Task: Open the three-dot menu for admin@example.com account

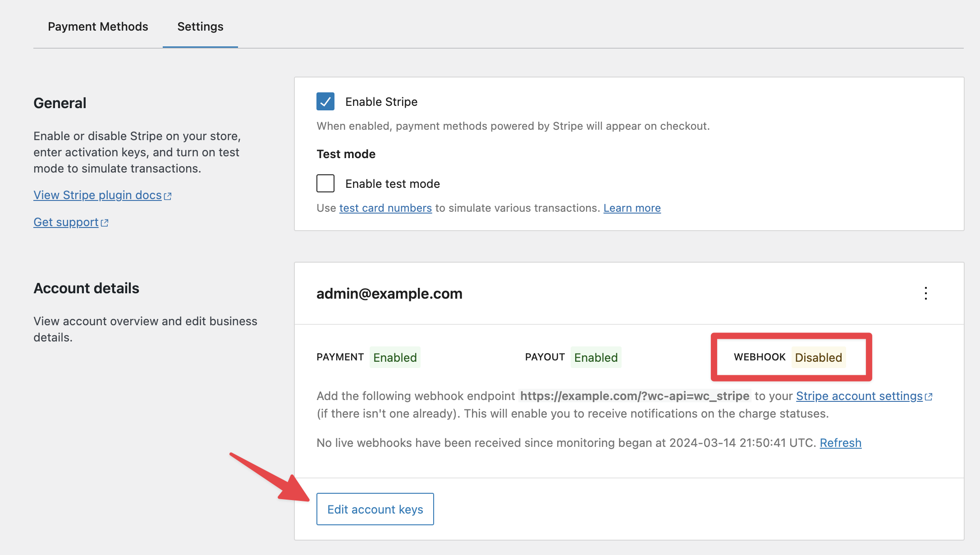Action: 926,294
